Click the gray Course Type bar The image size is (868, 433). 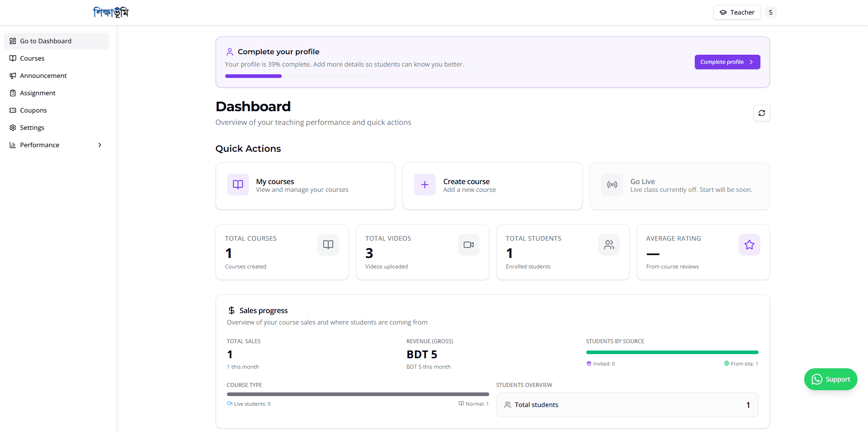coord(358,394)
